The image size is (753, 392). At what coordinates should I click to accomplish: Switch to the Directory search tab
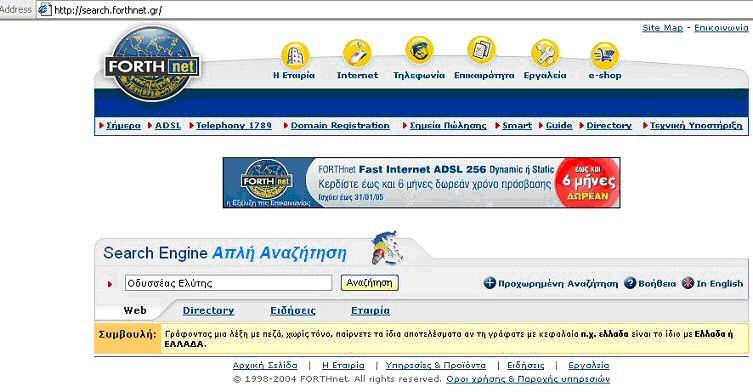pyautogui.click(x=208, y=311)
